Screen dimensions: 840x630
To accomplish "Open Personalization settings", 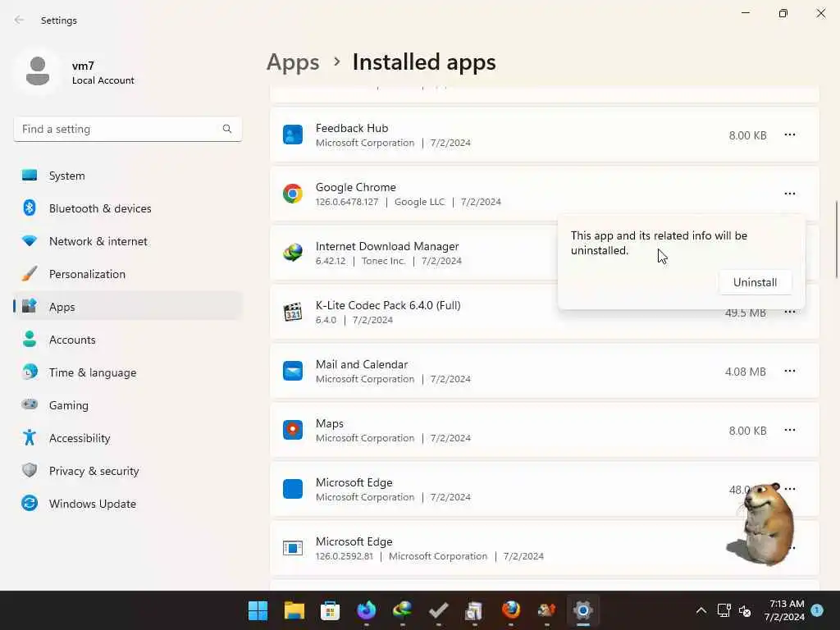I will coord(127,274).
